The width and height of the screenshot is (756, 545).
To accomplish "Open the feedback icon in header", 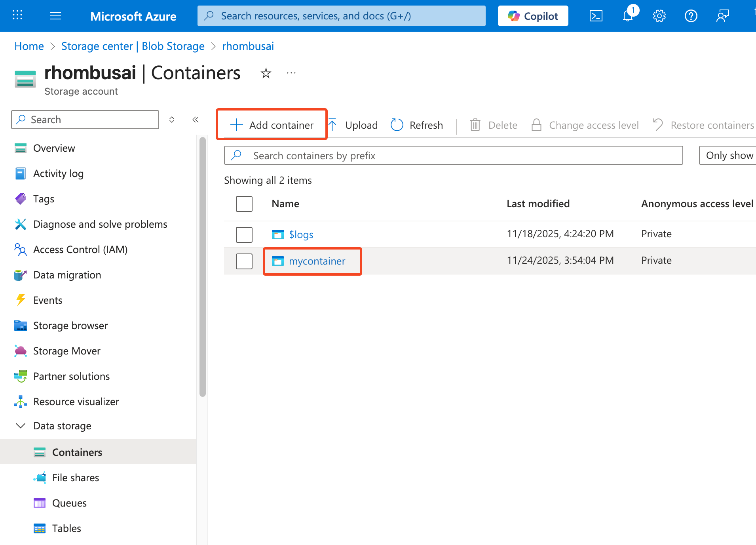I will 722,16.
